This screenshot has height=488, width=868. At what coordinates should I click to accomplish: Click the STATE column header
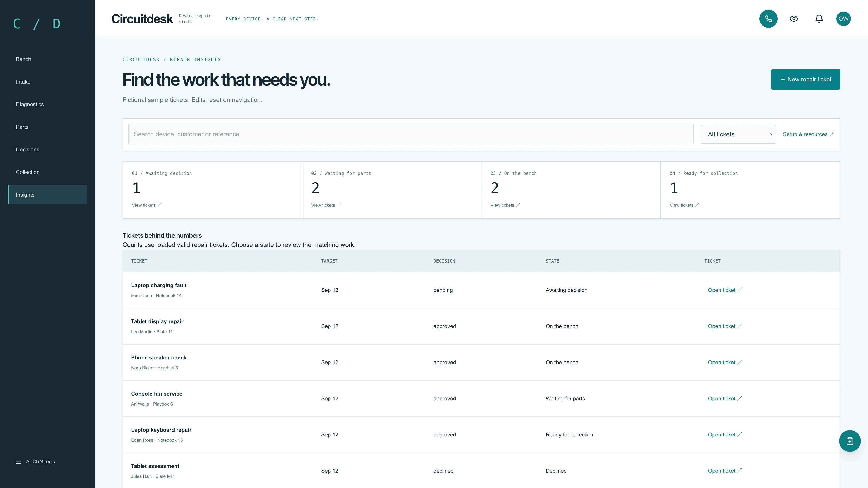pos(552,261)
